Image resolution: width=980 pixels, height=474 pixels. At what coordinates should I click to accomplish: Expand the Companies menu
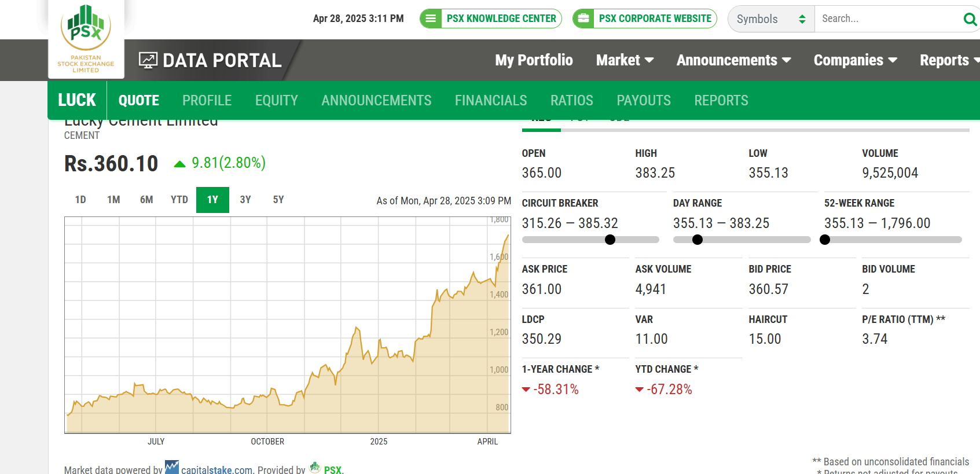pos(855,60)
